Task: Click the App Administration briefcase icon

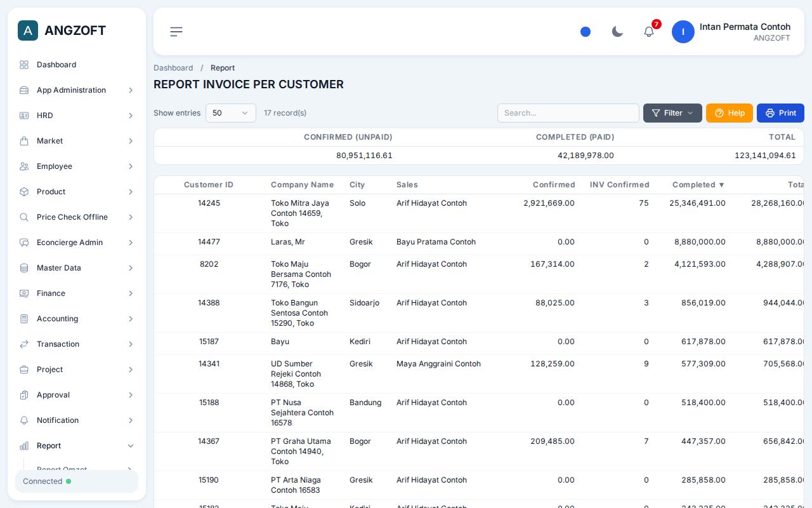Action: (x=24, y=90)
